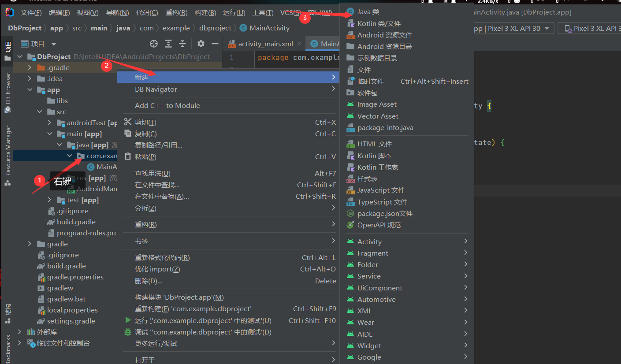Image resolution: width=621 pixels, height=364 pixels.
Task: Click the OpenAPI 规范 icon
Action: (x=350, y=225)
